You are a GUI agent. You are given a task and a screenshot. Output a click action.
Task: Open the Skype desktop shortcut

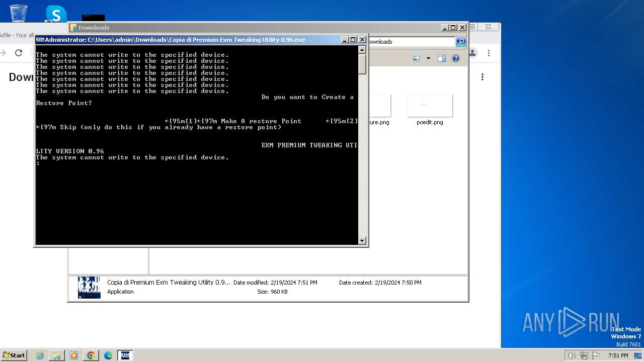[55, 14]
